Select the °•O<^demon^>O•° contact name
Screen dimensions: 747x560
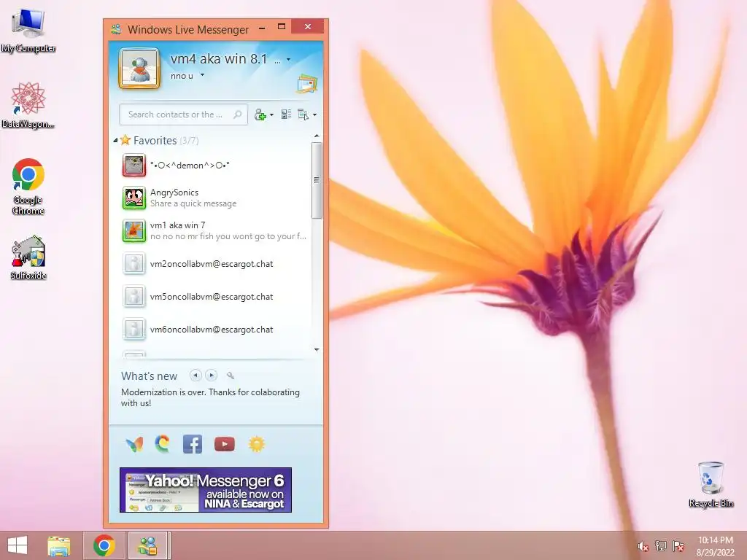click(x=190, y=166)
